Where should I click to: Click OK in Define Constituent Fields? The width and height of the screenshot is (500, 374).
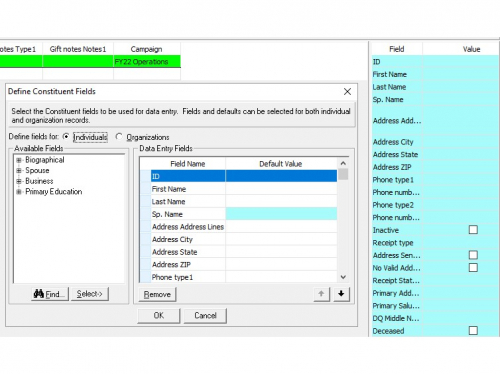tap(159, 315)
